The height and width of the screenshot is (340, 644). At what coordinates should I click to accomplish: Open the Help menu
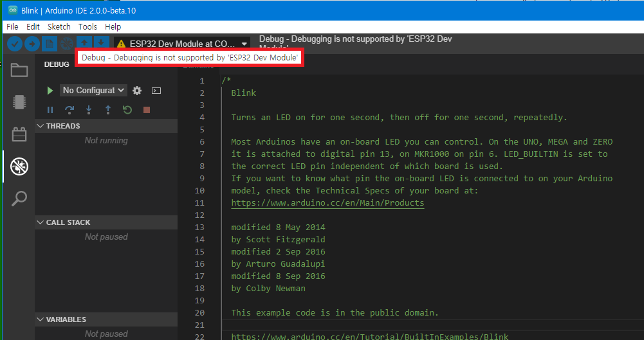pos(113,26)
